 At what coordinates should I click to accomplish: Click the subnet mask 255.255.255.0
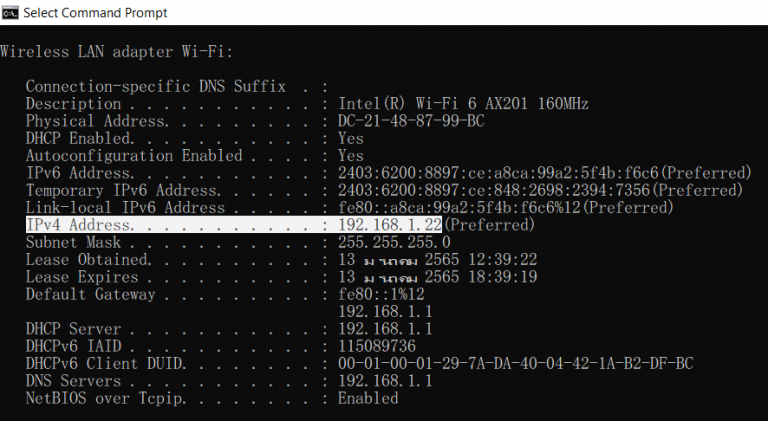point(394,242)
